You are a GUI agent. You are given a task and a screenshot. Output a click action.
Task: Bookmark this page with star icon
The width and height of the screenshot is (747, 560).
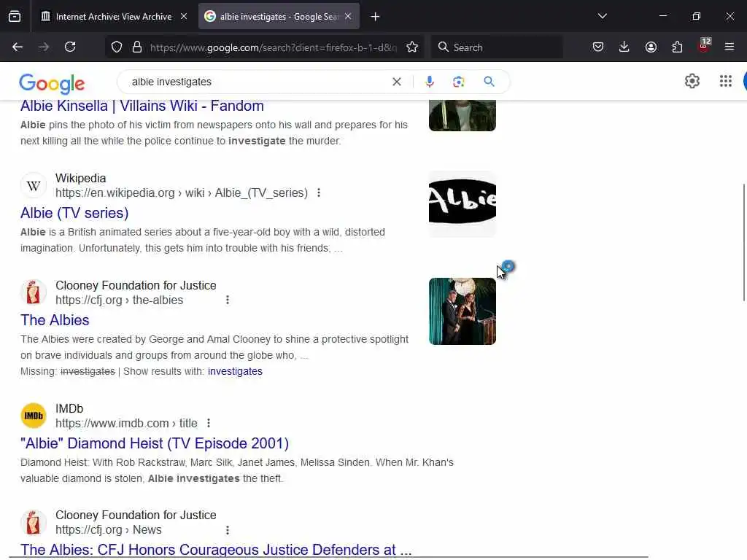[412, 47]
